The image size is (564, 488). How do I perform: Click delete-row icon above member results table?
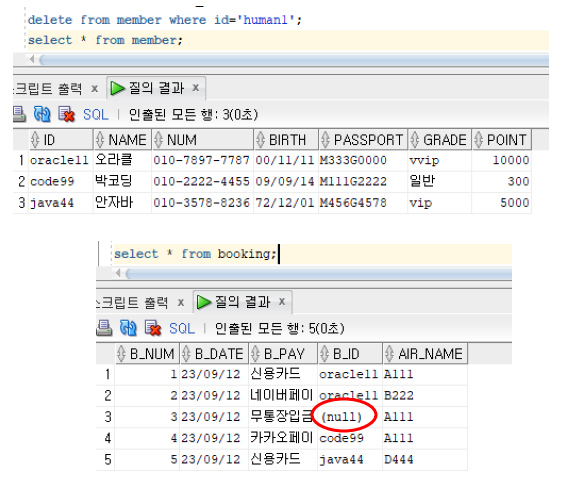66,114
